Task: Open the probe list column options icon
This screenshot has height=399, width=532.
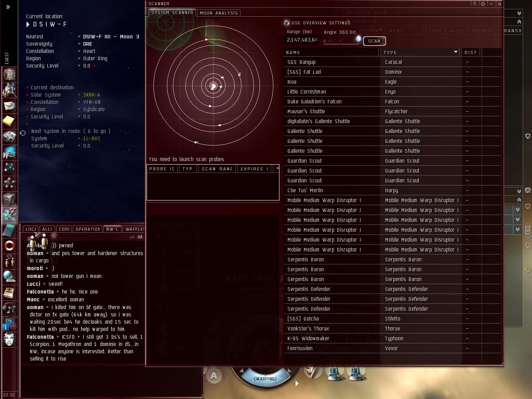Action: [277, 168]
